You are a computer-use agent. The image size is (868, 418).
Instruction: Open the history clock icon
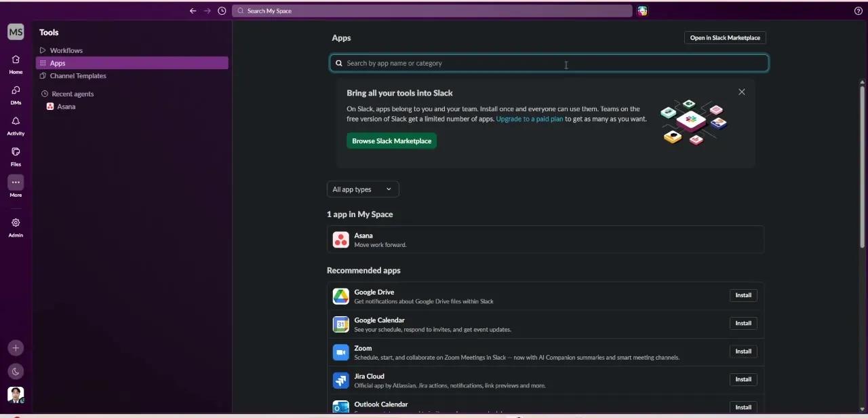pyautogui.click(x=222, y=11)
